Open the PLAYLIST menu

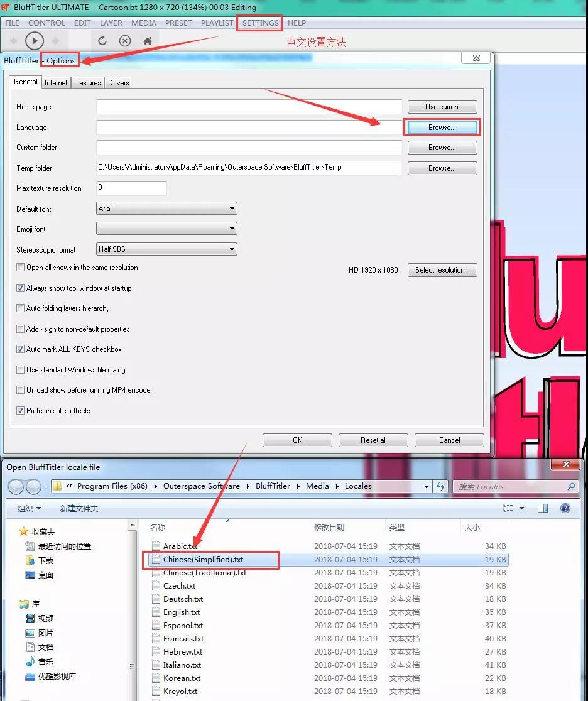217,23
